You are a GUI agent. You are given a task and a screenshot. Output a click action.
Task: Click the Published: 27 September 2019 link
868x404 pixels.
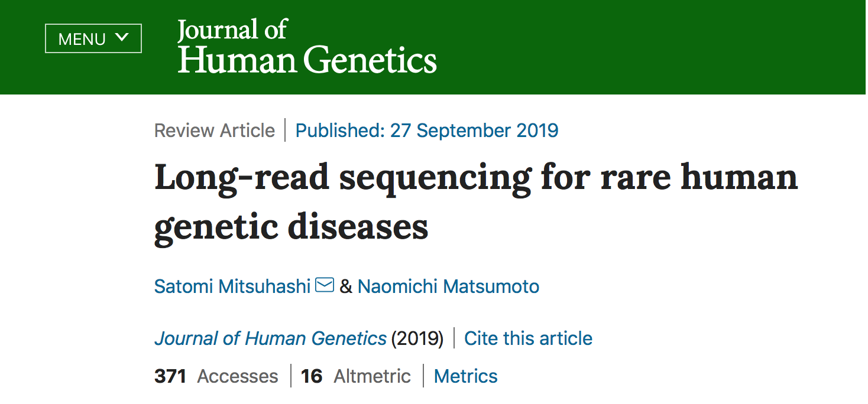coord(427,130)
